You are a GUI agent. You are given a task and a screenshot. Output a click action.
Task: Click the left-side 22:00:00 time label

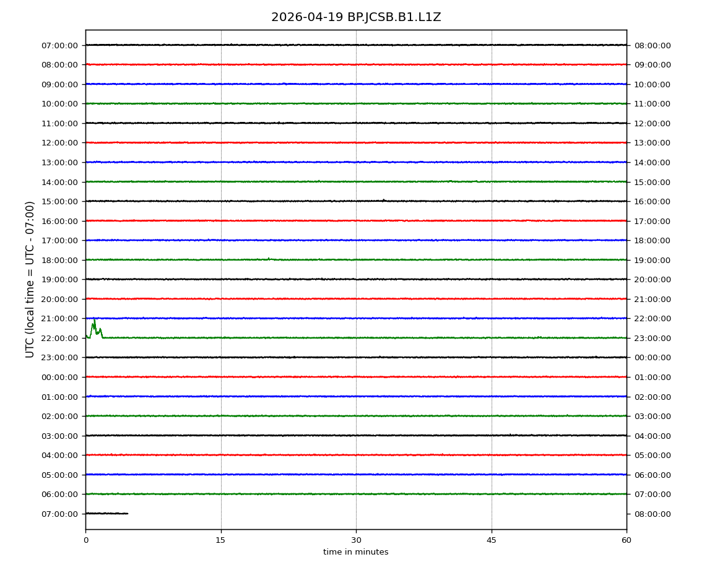[60, 338]
